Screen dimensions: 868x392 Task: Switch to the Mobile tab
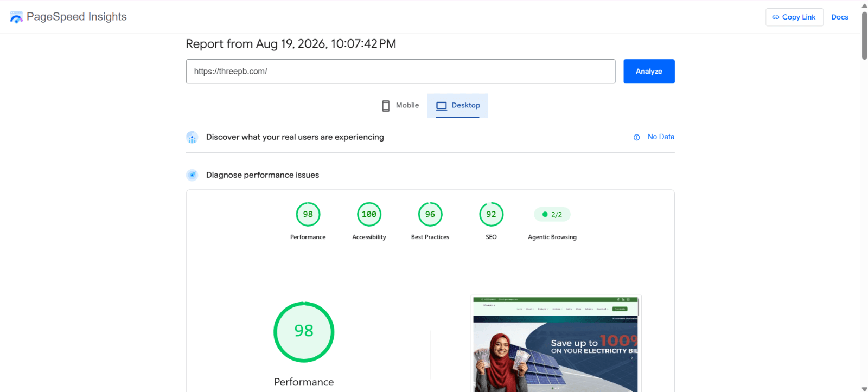pyautogui.click(x=400, y=105)
